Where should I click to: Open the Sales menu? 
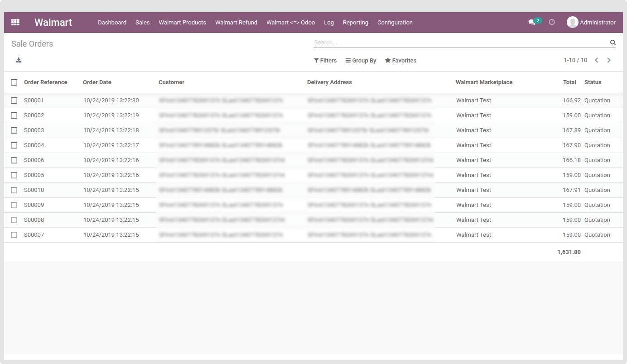142,22
